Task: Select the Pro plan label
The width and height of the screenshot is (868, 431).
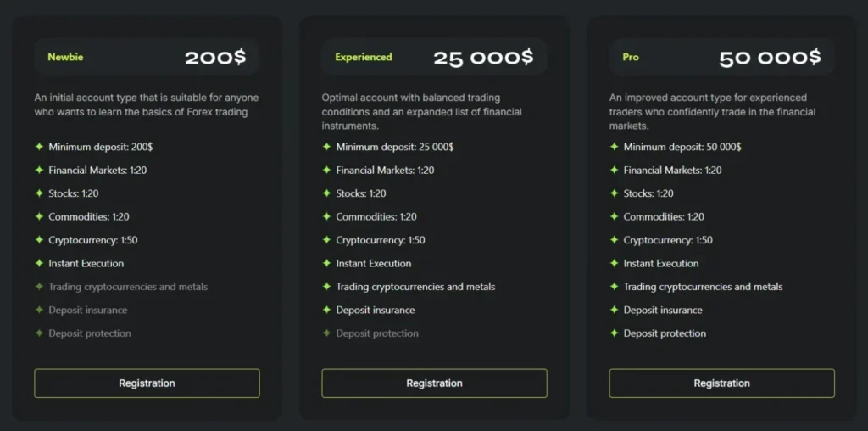Action: 631,58
